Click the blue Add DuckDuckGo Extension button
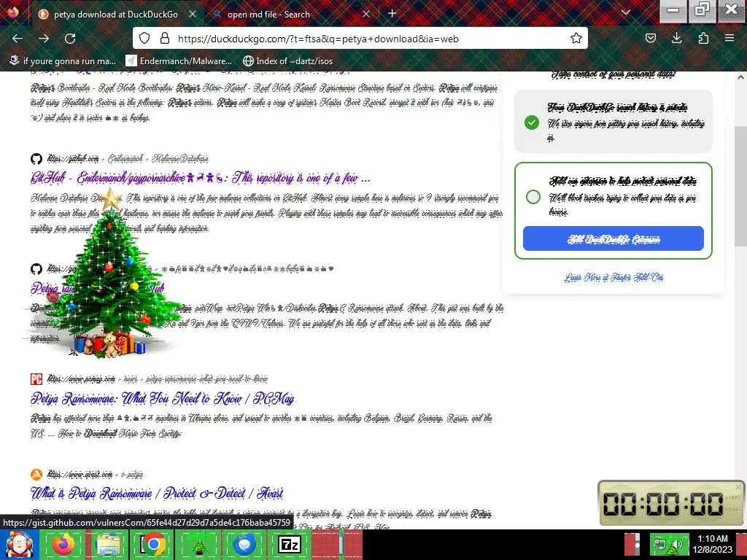The width and height of the screenshot is (747, 560). click(613, 238)
